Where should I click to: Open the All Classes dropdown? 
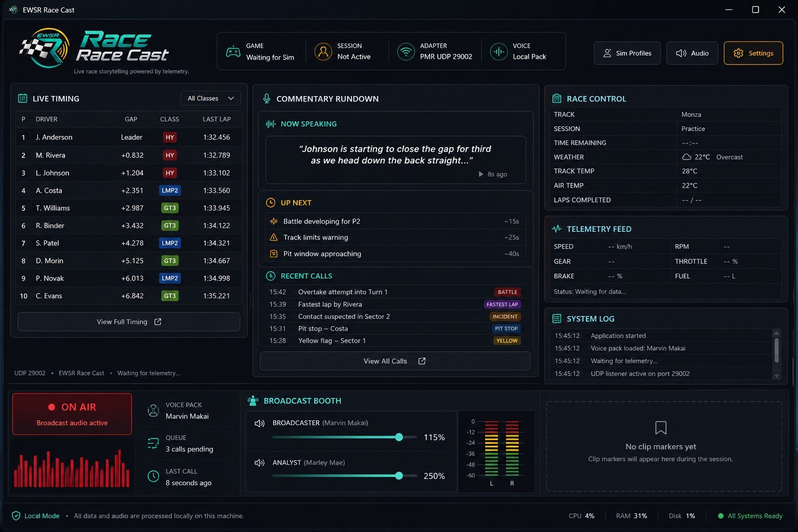click(211, 98)
